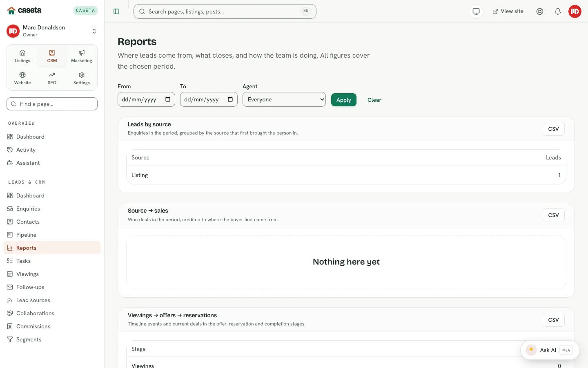Open the Listings section tile
This screenshot has height=368, width=588.
[22, 56]
